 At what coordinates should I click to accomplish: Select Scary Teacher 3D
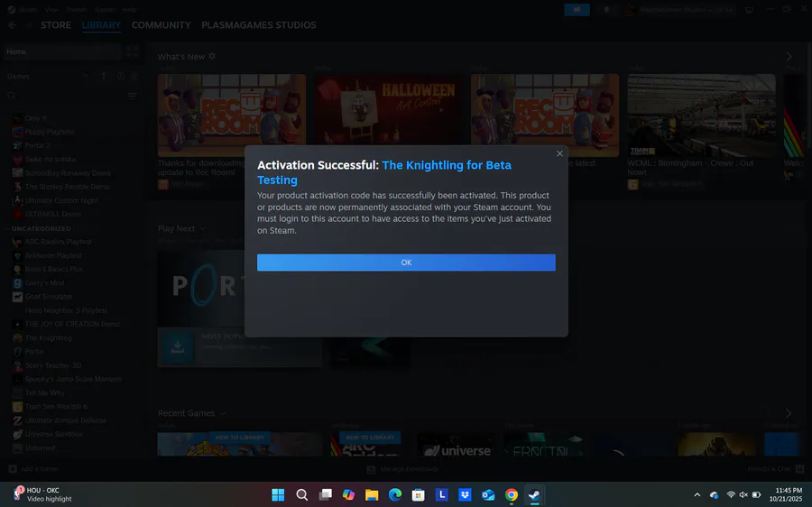click(x=53, y=365)
